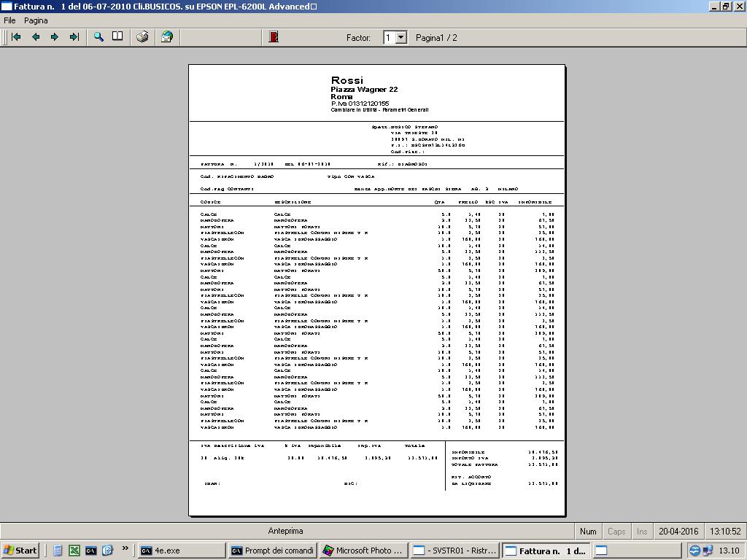Viewport: 747px width, 560px height.
Task: Click the Pagina1 / 2 indicator
Action: point(436,38)
